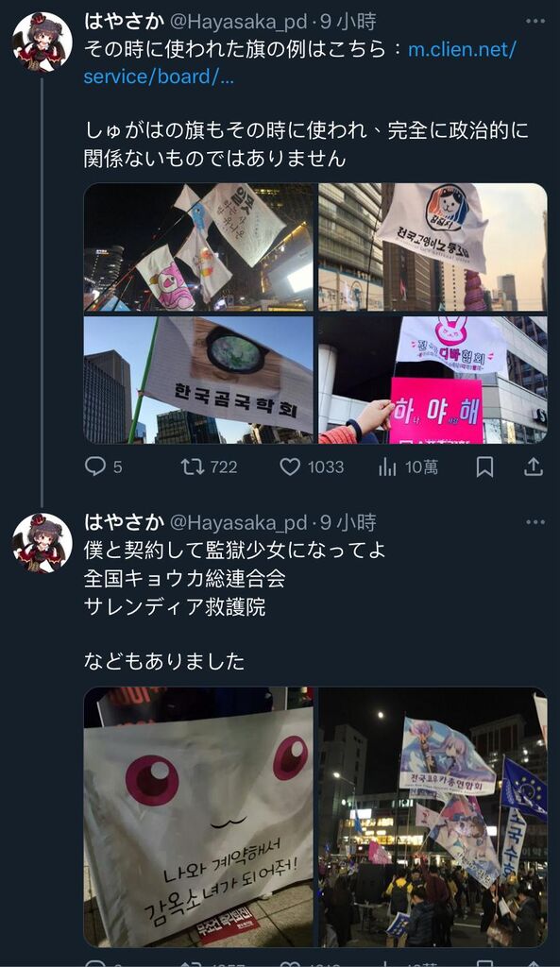Viewport: 560px width, 967px height.
Task: Bookmark the first tweet
Action: click(484, 467)
